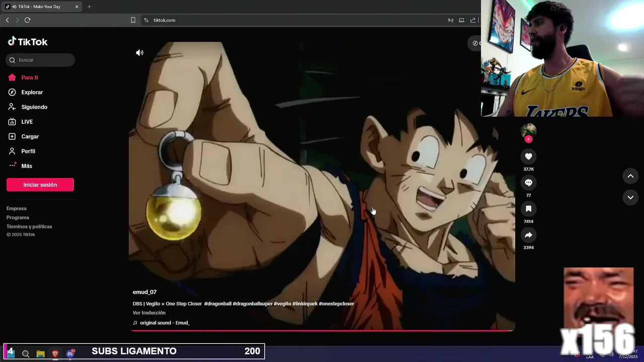Click the #linkinpark hashtag

coord(305,304)
